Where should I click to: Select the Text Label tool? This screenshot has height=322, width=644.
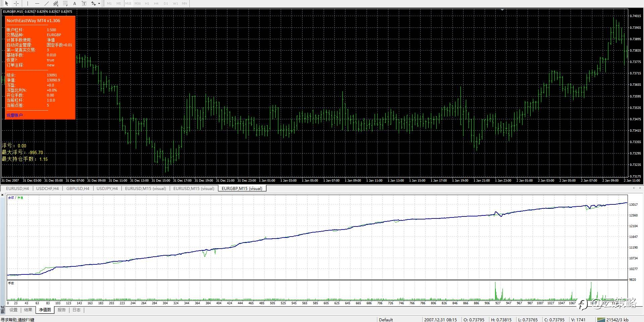click(x=84, y=3)
